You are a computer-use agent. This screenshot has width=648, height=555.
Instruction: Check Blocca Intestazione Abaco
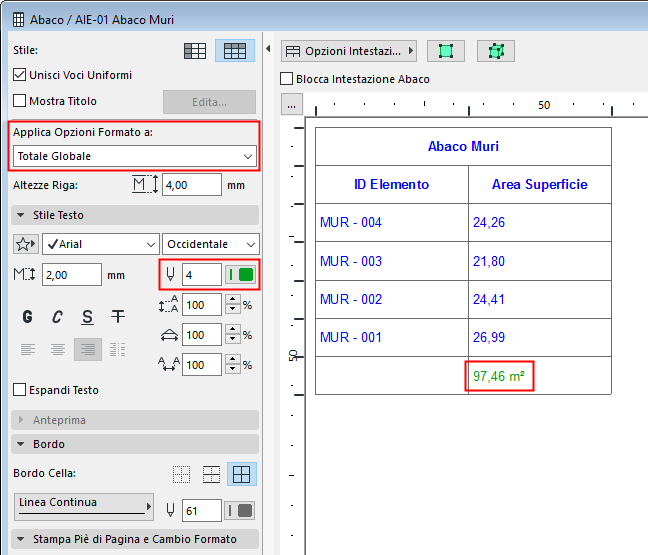tap(288, 79)
